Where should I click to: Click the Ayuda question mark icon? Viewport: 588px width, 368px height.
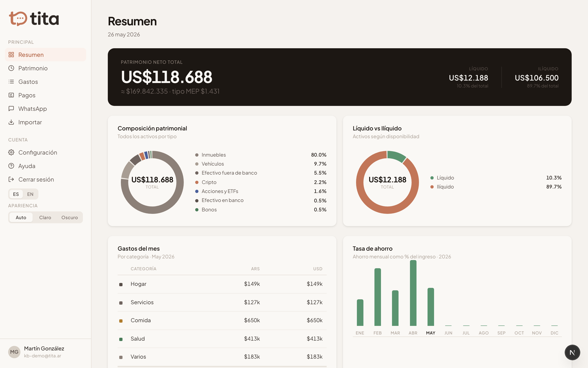(x=11, y=166)
